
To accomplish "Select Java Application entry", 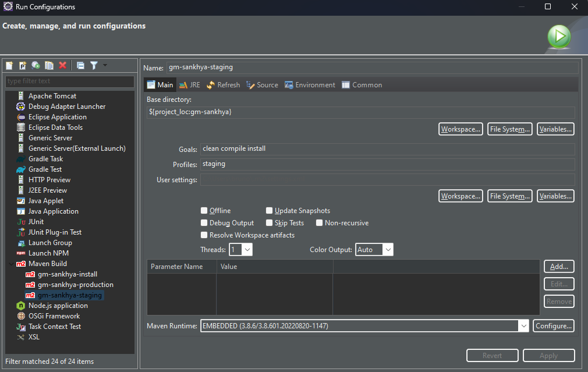I will 53,211.
